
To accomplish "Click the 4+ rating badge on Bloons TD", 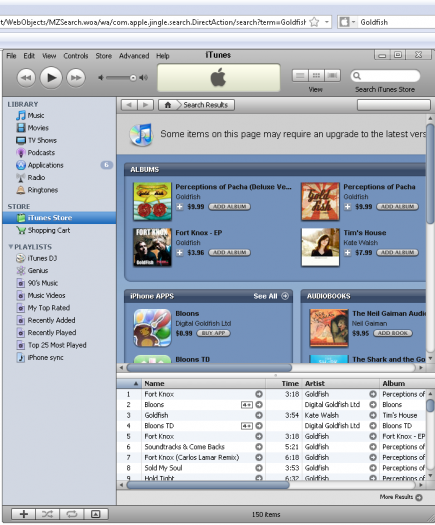I will tap(247, 426).
